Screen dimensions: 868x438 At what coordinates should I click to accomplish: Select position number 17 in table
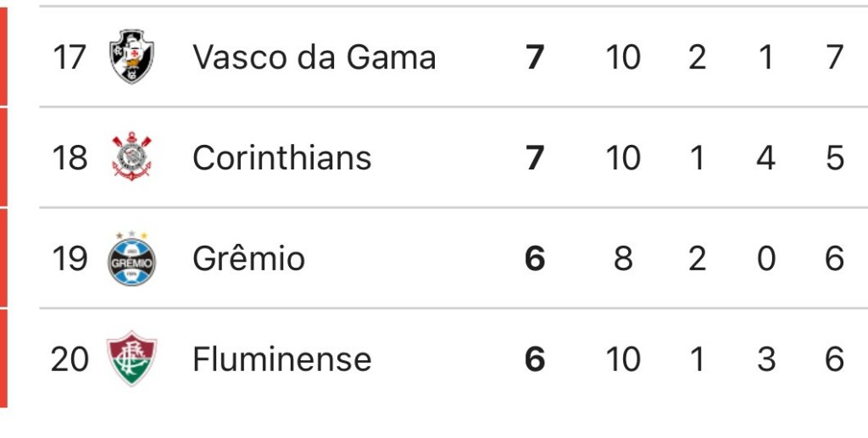click(70, 58)
